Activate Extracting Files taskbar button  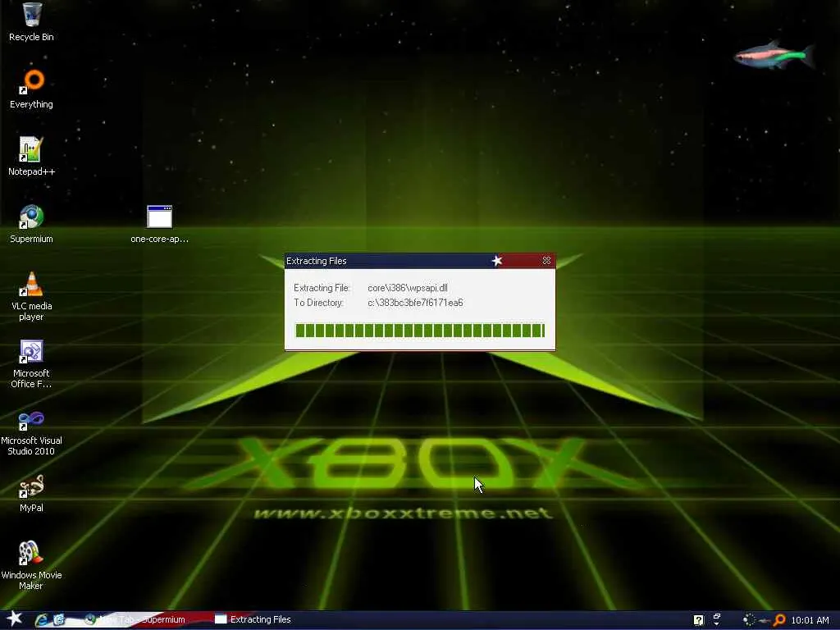pos(253,620)
